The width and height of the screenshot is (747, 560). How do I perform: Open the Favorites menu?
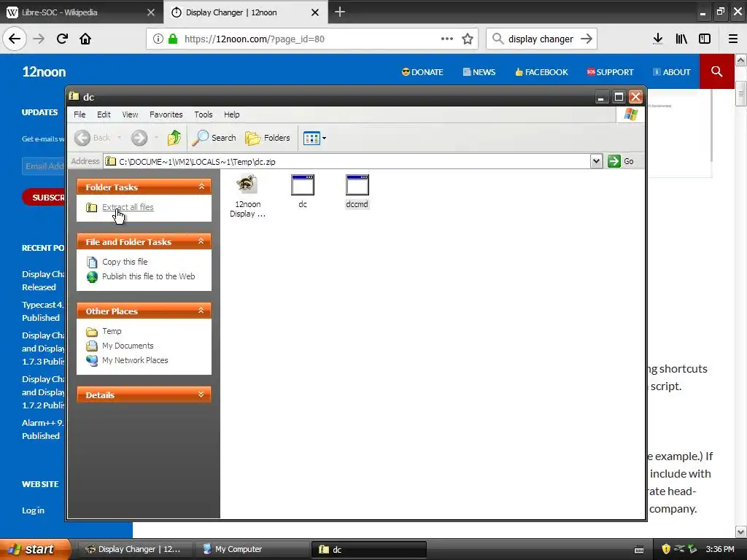pyautogui.click(x=166, y=114)
